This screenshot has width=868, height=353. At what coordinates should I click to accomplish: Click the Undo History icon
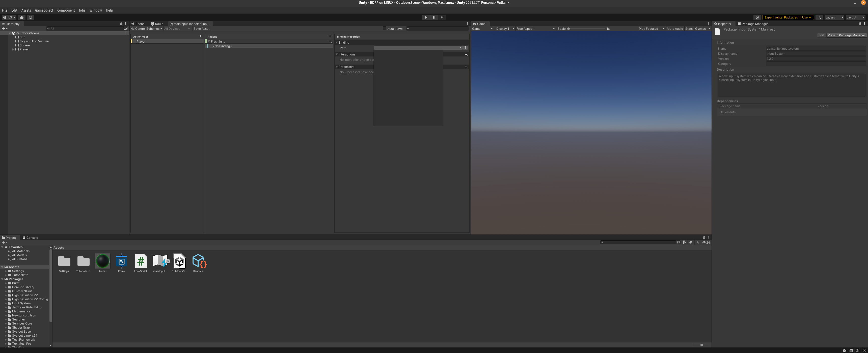[757, 17]
